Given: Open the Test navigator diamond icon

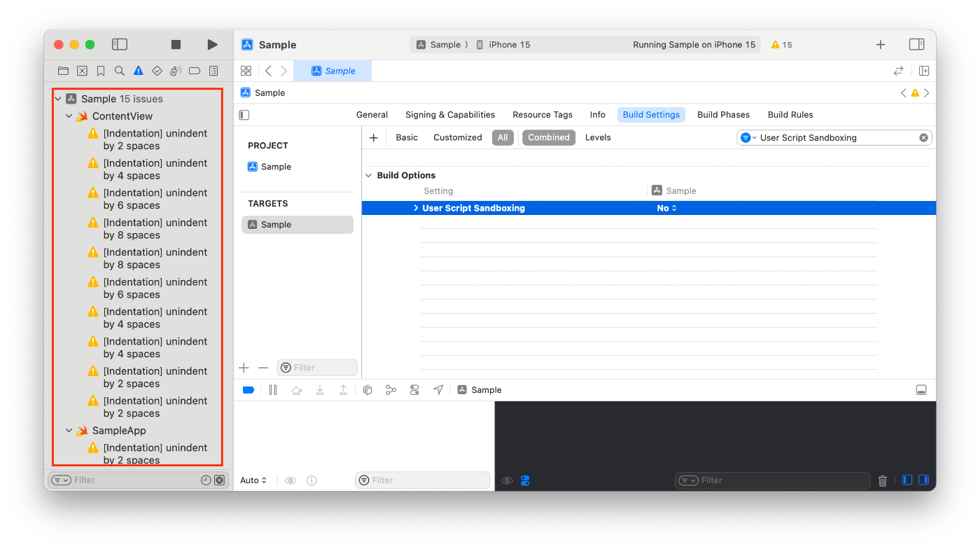Looking at the screenshot, I should [x=157, y=71].
